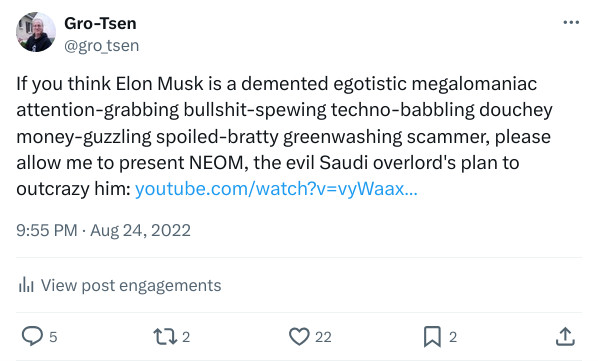Click the reply count of 5
This screenshot has height=361, width=598.
coord(53,337)
